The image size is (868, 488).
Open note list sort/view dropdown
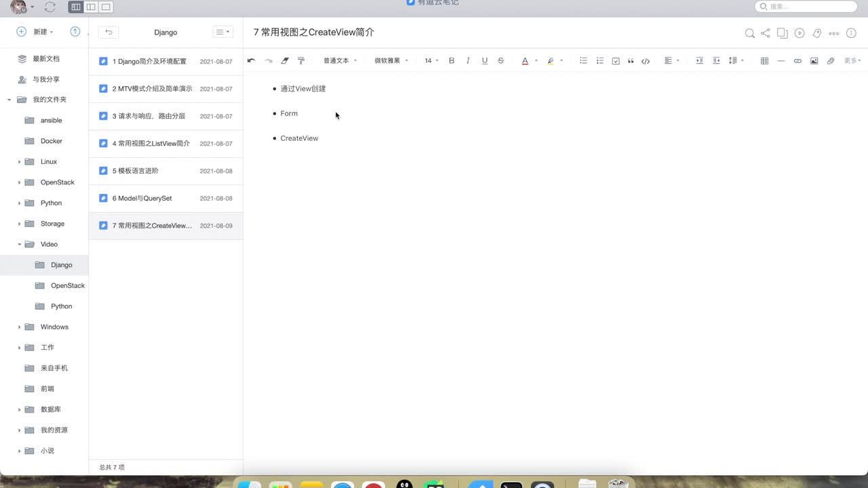tap(222, 32)
